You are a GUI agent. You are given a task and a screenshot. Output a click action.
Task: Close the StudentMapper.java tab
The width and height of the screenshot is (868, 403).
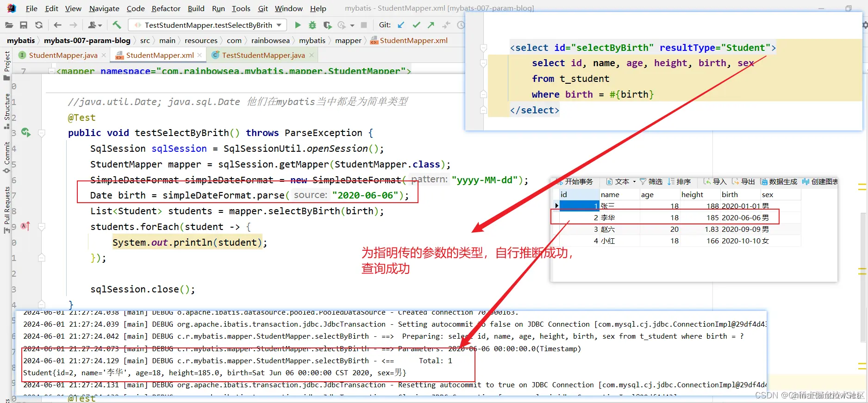click(104, 55)
